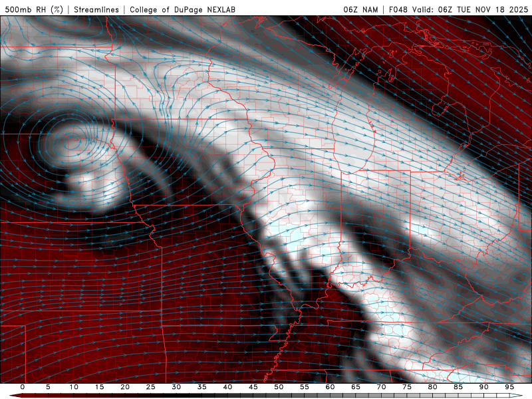Select the 15 value on the humidity scale
This screenshot has height=399, width=532.
point(99,387)
